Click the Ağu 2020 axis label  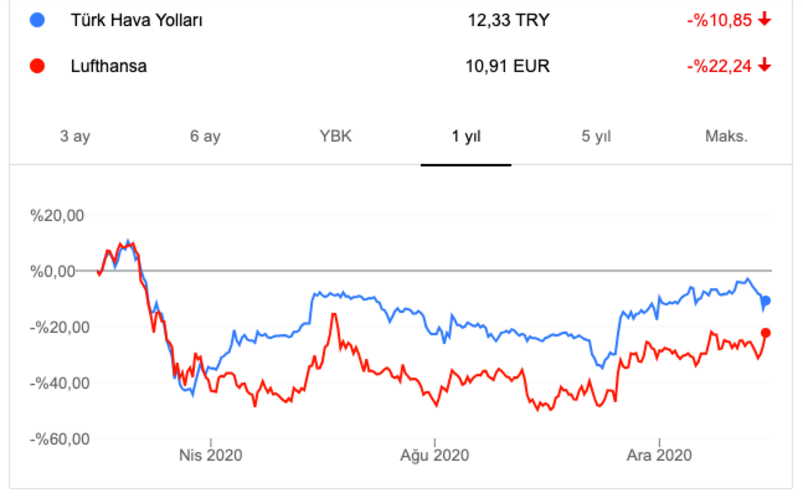[x=435, y=456]
